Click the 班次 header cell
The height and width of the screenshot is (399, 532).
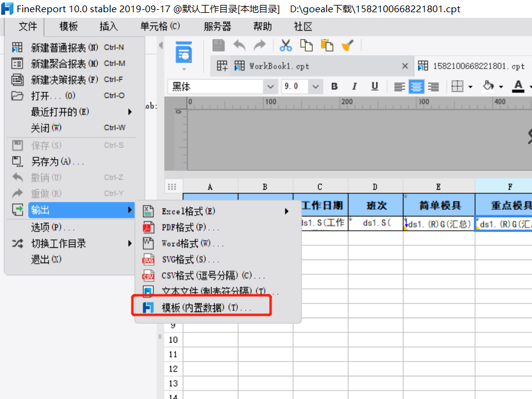[x=375, y=205]
